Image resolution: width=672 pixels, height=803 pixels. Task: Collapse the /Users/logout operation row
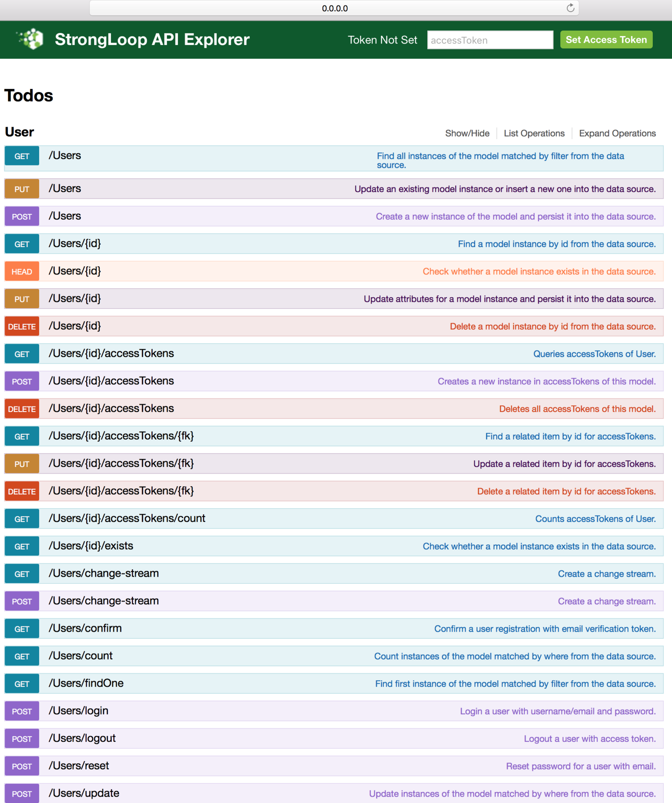[82, 738]
